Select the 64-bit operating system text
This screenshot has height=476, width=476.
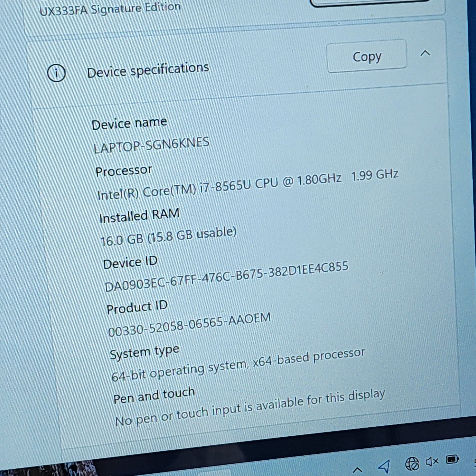[238, 365]
